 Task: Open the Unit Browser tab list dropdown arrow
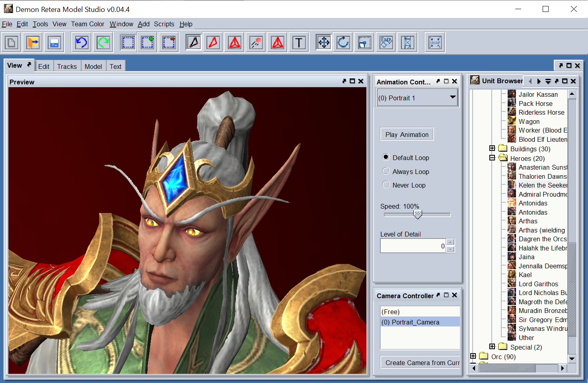coord(548,81)
